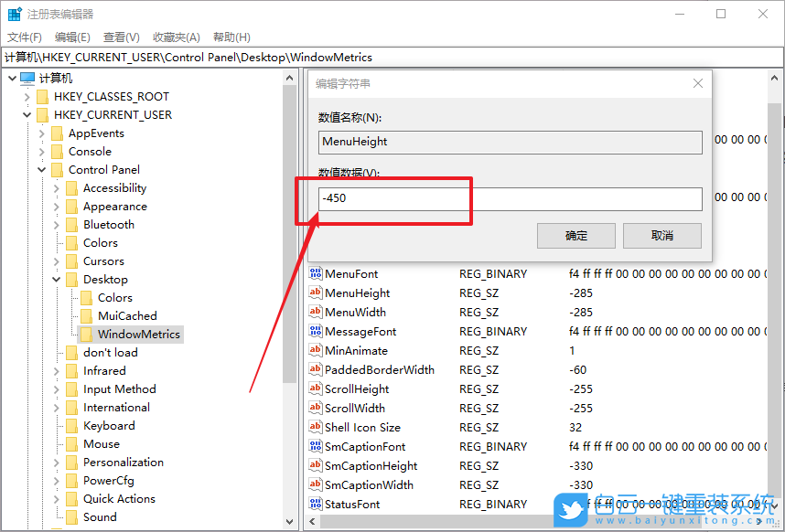This screenshot has height=532, width=785.
Task: Click the REG_BINARY icon beside MenuFont
Action: point(316,273)
